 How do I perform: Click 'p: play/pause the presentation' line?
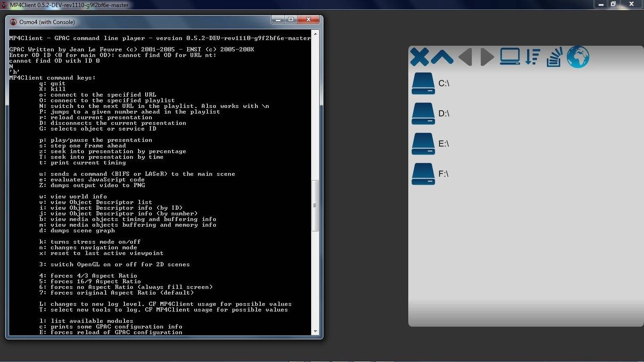(x=96, y=140)
